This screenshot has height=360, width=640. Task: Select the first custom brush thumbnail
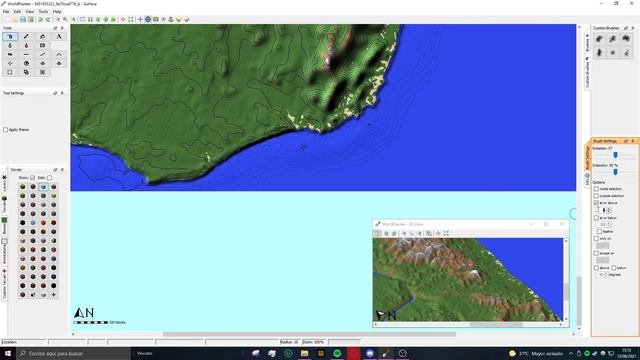point(600,39)
